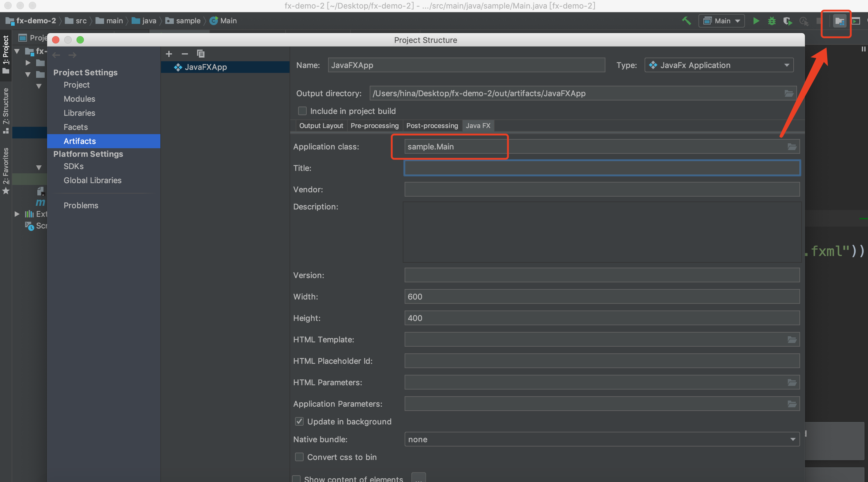Toggle Include in project build checkbox
This screenshot has width=868, height=482.
pos(302,111)
